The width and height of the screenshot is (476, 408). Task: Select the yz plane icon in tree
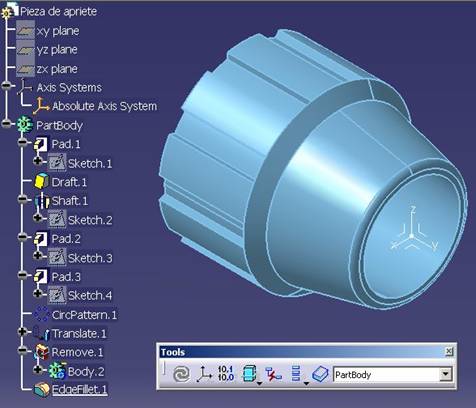(x=25, y=50)
